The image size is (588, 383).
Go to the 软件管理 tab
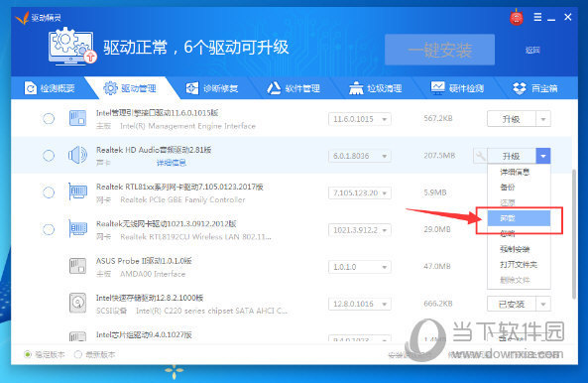(294, 88)
